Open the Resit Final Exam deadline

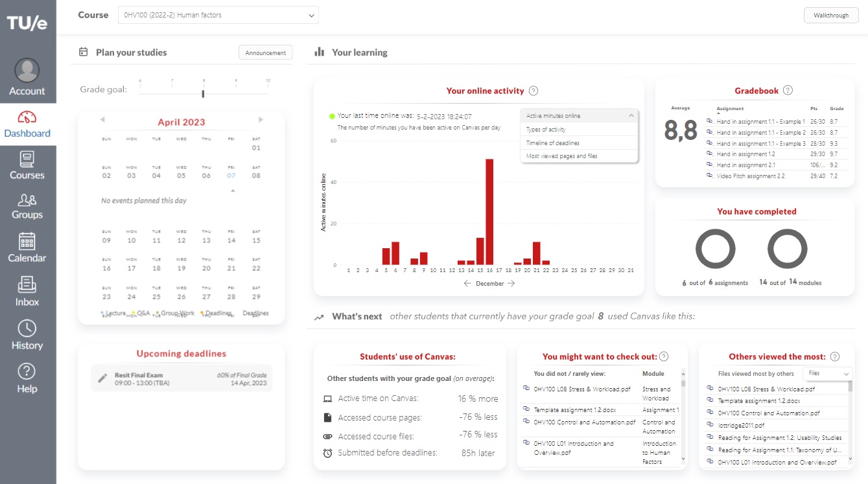pyautogui.click(x=182, y=379)
